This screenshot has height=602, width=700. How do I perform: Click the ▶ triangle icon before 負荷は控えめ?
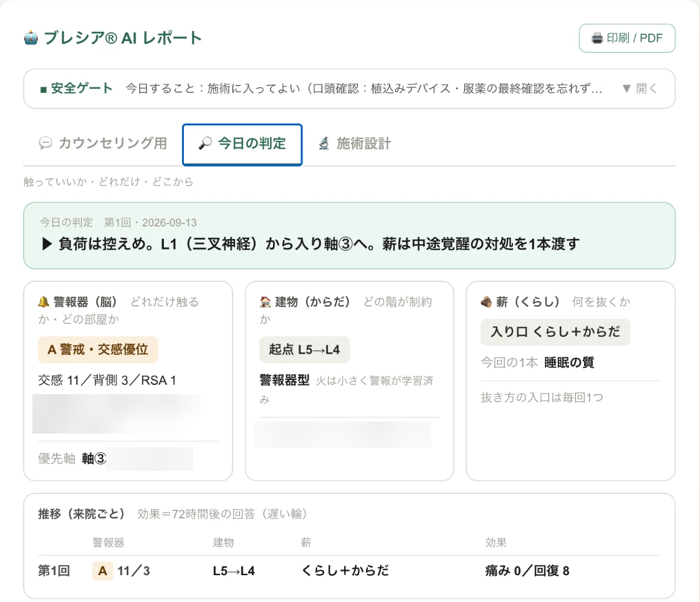pyautogui.click(x=47, y=244)
